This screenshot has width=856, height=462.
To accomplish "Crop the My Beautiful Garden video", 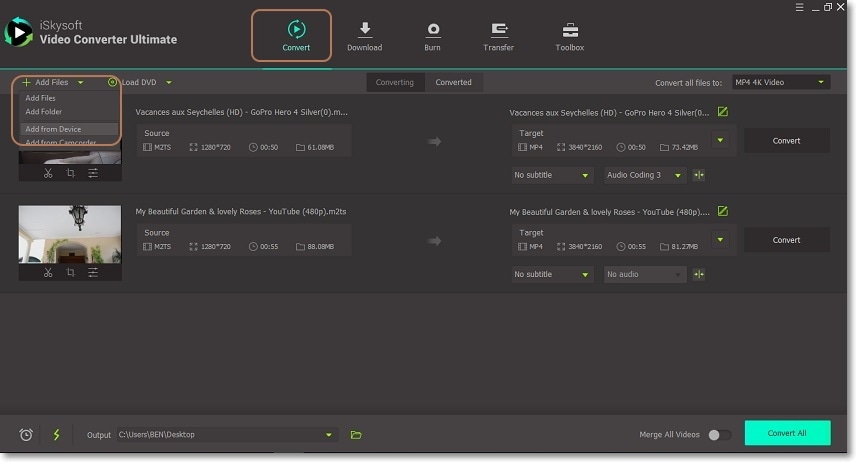I will point(70,273).
